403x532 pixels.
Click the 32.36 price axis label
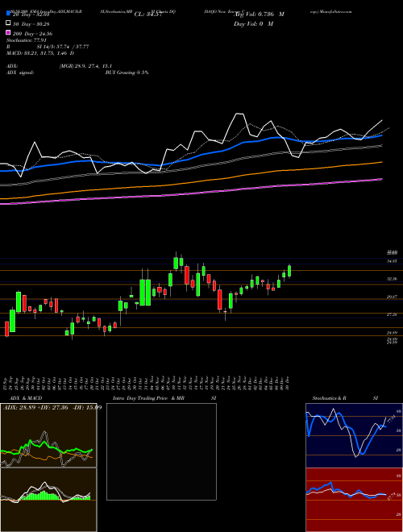pos(392,279)
